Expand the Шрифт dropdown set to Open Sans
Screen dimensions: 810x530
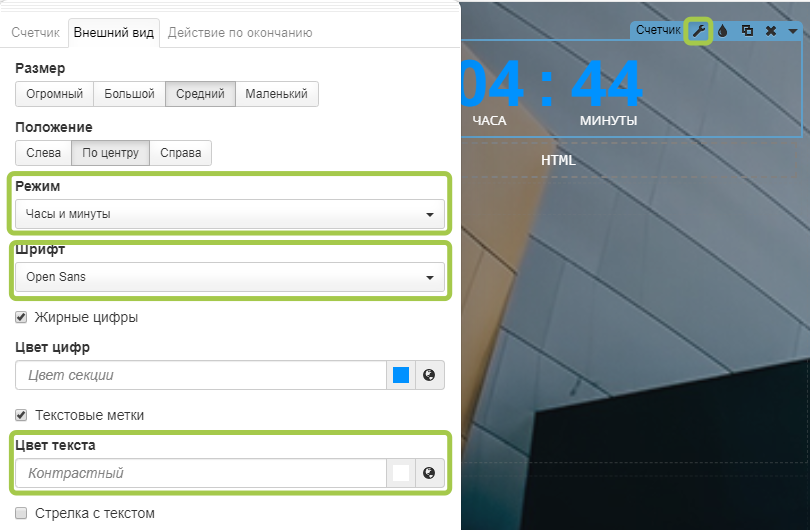(x=230, y=277)
